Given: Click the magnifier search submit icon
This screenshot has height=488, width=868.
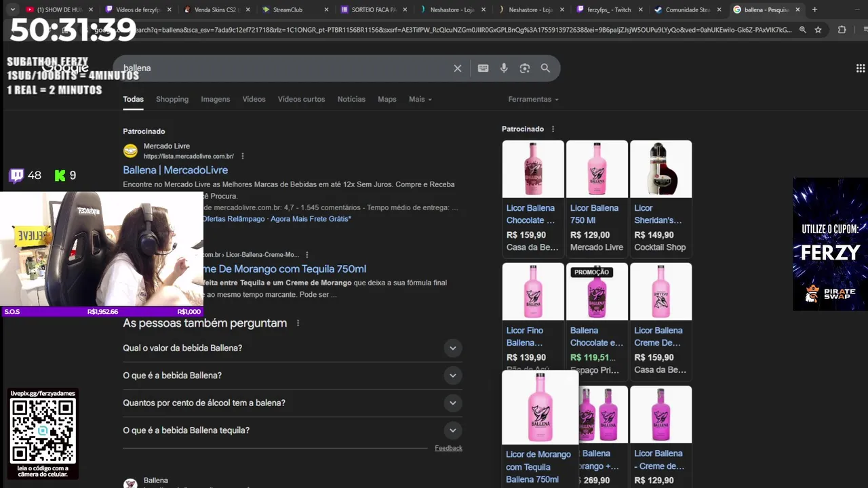Looking at the screenshot, I should click(x=545, y=68).
